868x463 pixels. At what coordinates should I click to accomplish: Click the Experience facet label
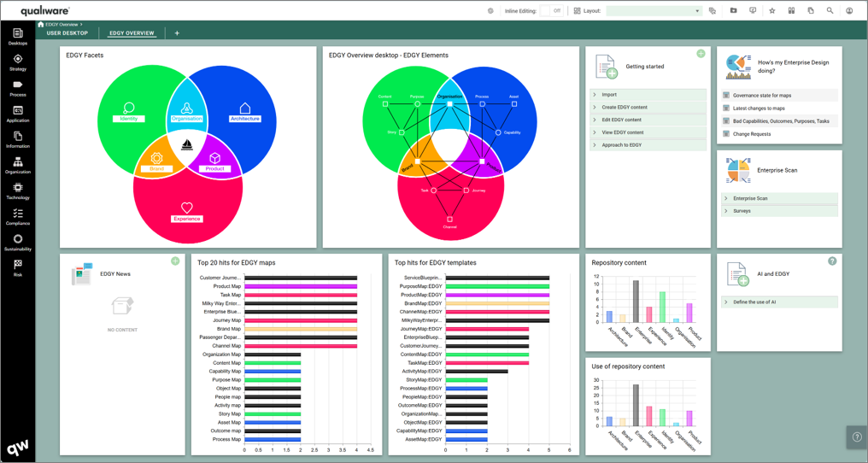[x=187, y=219]
